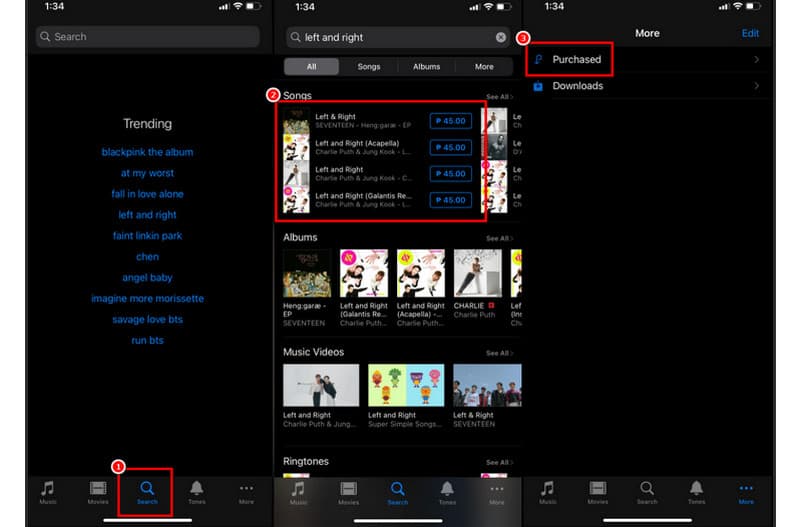Tap trending search 'imagine more morissette'
The width and height of the screenshot is (800, 527).
(147, 298)
